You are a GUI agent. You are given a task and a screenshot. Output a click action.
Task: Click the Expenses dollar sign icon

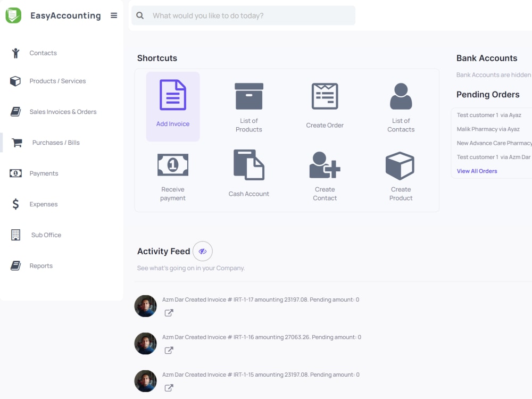click(15, 204)
